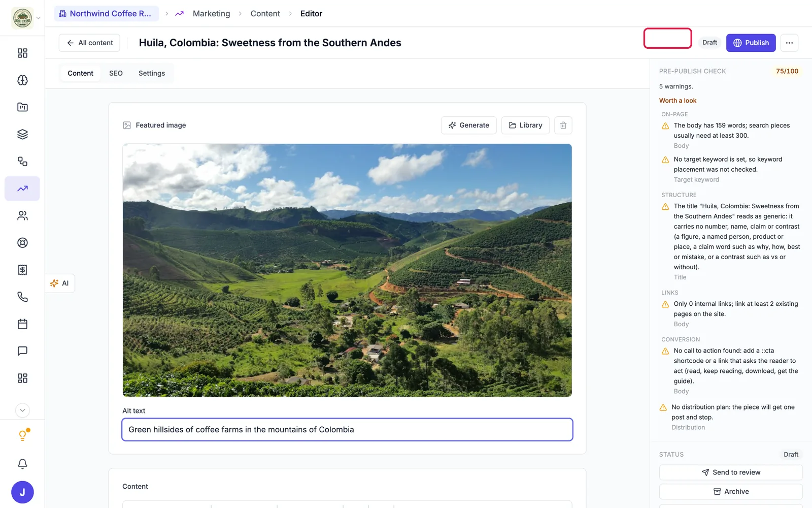Delete the featured image with trash icon
This screenshot has height=508, width=812.
563,125
